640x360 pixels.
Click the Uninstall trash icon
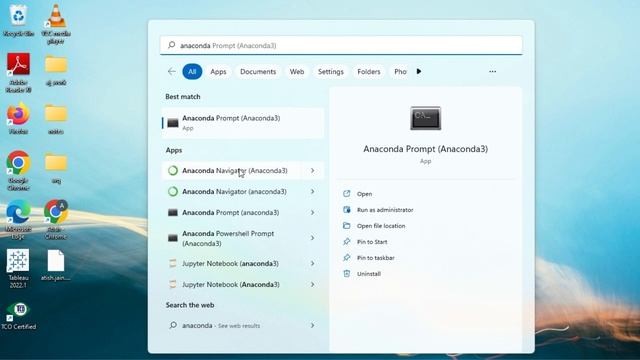(x=347, y=273)
